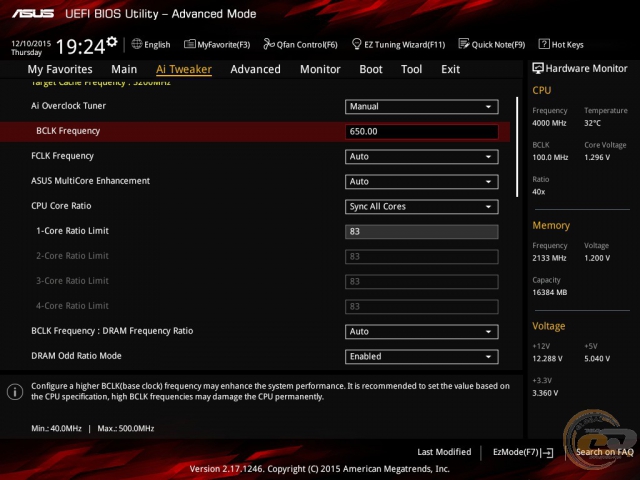This screenshot has width=640, height=480.
Task: Click the Max.: 500.0MHz text
Action: pyautogui.click(x=125, y=428)
